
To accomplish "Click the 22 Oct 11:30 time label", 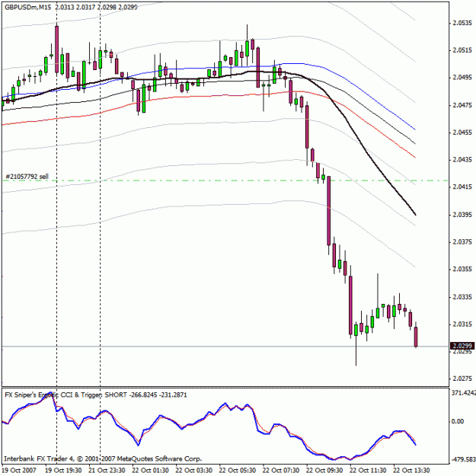I will pos(368,470).
